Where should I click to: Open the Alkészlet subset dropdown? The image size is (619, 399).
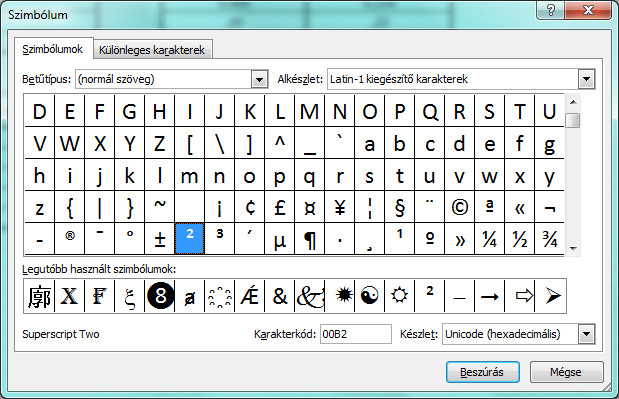586,79
